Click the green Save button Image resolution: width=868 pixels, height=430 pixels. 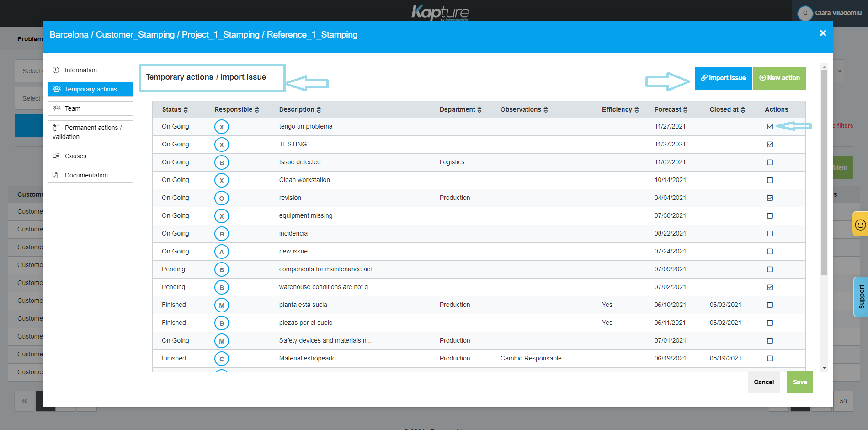800,382
